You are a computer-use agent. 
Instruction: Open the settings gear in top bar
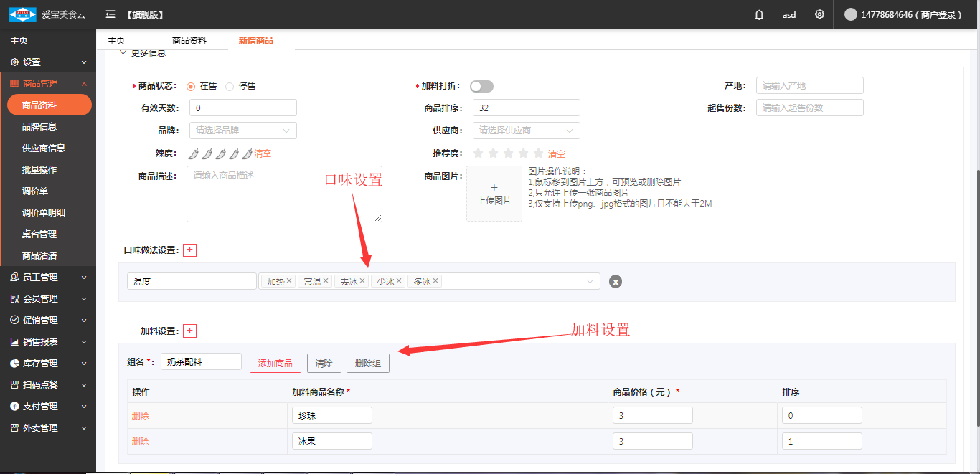(819, 15)
